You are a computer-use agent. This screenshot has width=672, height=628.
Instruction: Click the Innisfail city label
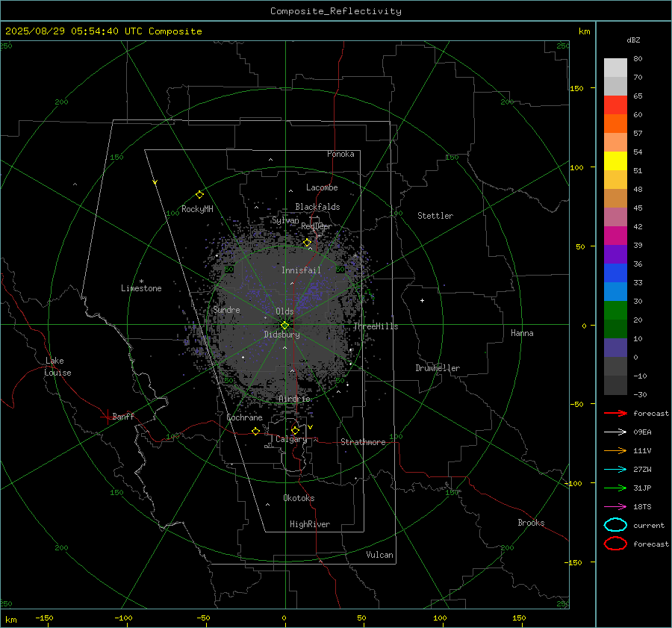301,270
